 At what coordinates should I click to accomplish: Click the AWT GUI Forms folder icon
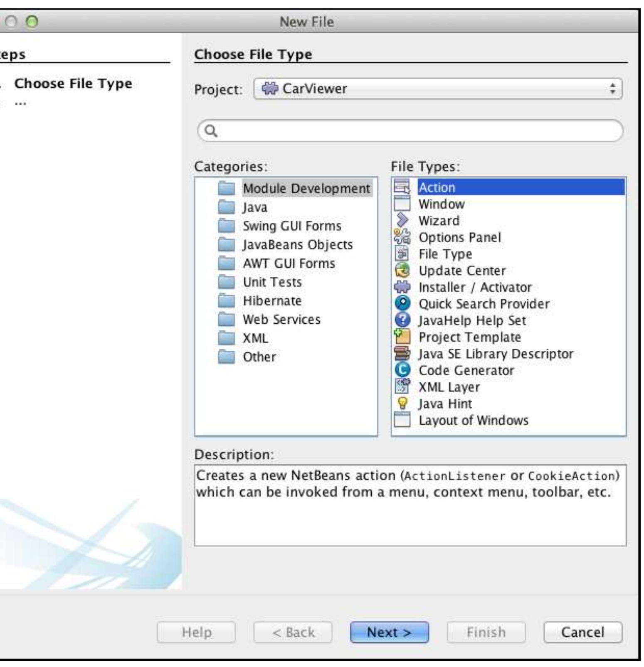(x=227, y=263)
